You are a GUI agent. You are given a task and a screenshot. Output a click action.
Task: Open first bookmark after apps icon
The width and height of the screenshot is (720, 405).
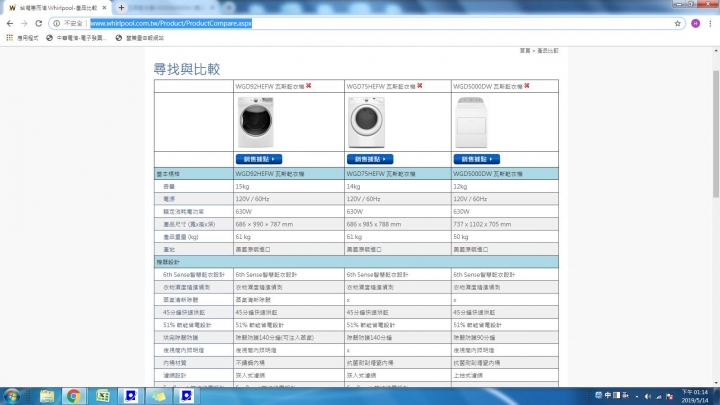click(76, 38)
